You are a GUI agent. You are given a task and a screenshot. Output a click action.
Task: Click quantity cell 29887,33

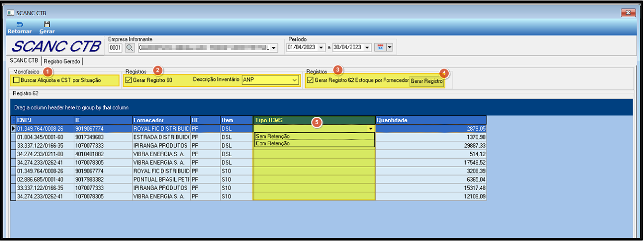[x=431, y=145]
